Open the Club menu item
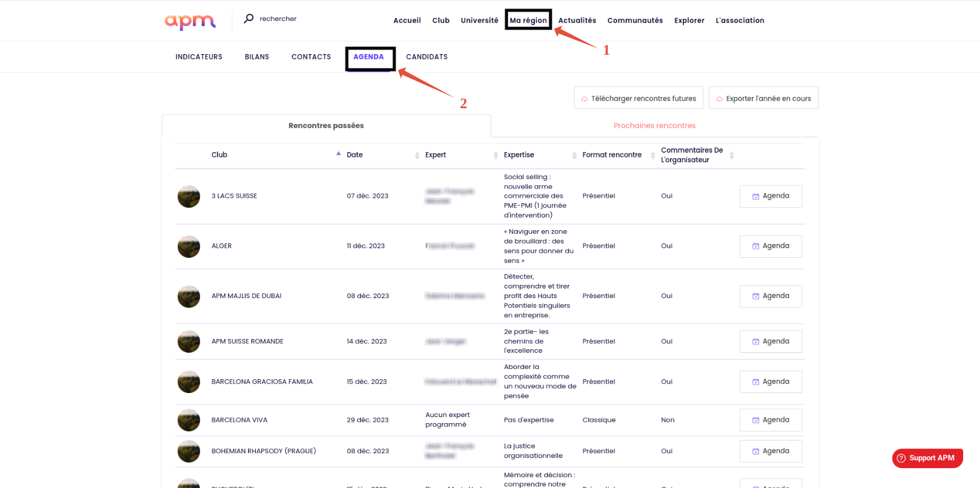The image size is (980, 488). coord(441,20)
